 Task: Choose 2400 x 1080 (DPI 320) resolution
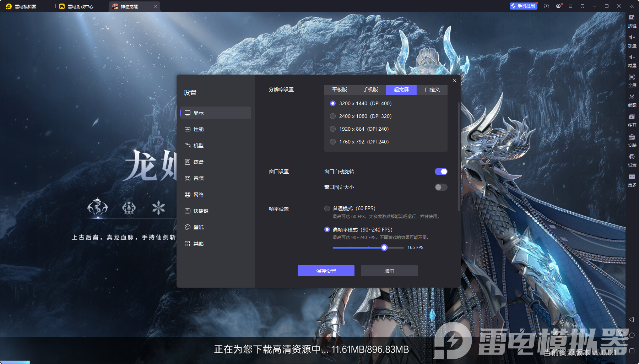pyautogui.click(x=333, y=116)
